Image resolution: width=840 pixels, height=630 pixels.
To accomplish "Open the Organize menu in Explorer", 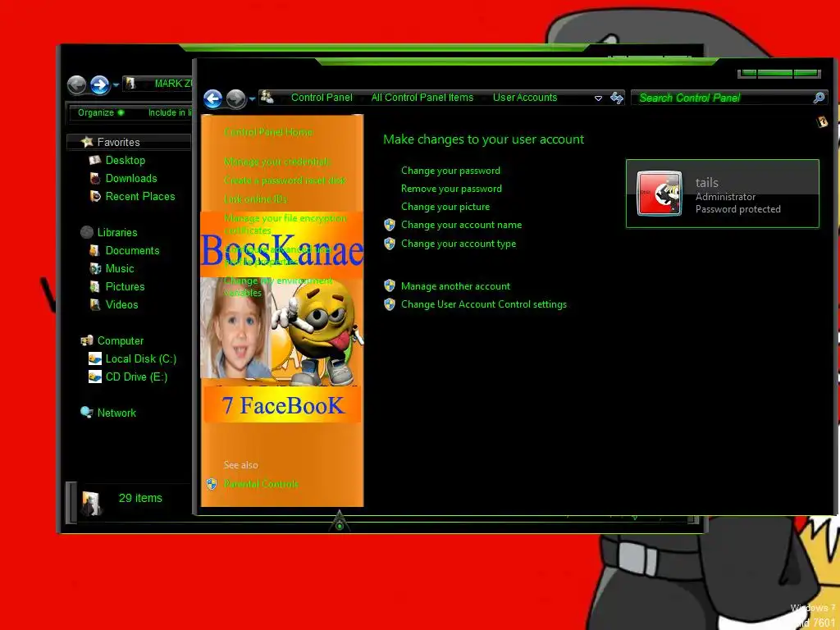I will point(101,112).
